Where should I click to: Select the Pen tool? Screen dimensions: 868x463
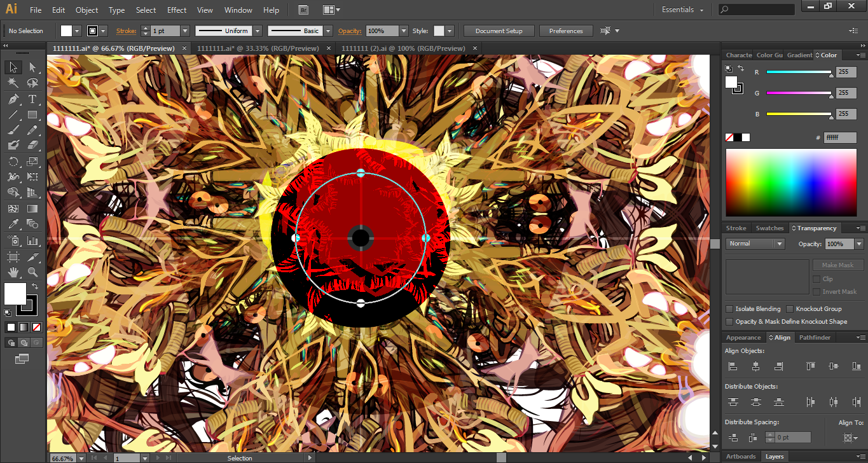pyautogui.click(x=13, y=99)
